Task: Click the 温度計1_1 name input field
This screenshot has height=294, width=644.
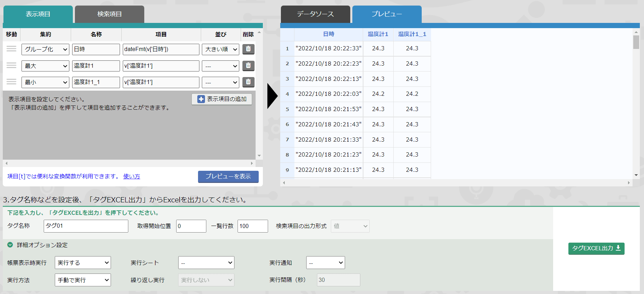Action: (96, 83)
